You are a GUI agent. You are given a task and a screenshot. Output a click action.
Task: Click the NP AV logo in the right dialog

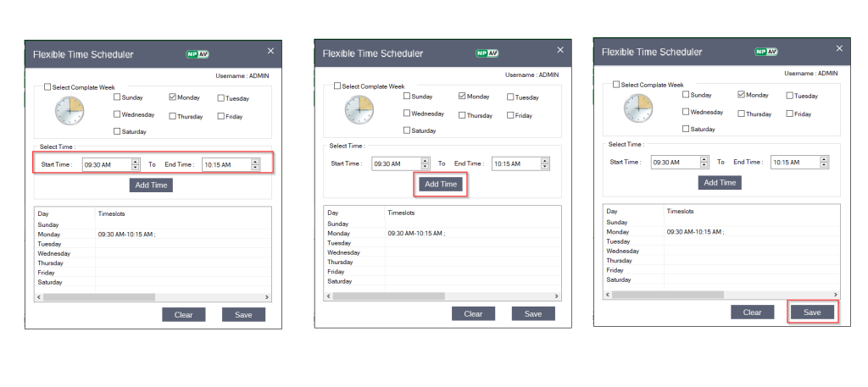pyautogui.click(x=766, y=52)
